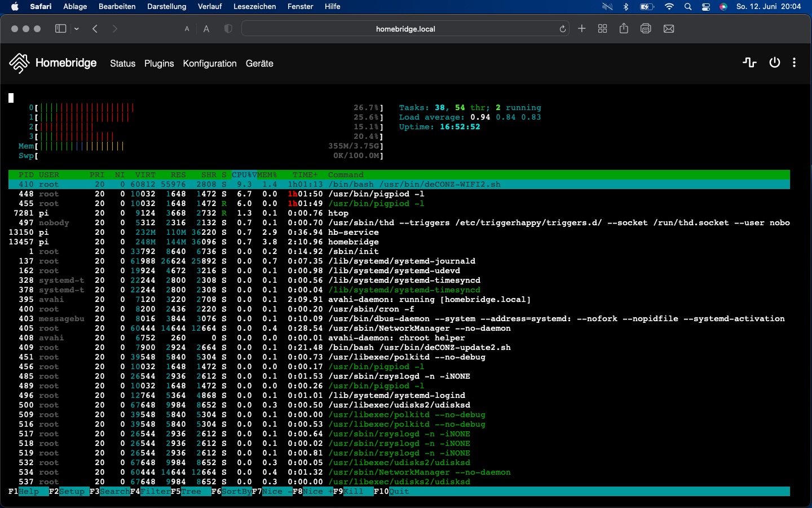Click the Homebridge logo icon
Viewport: 812px width, 508px height.
[19, 63]
